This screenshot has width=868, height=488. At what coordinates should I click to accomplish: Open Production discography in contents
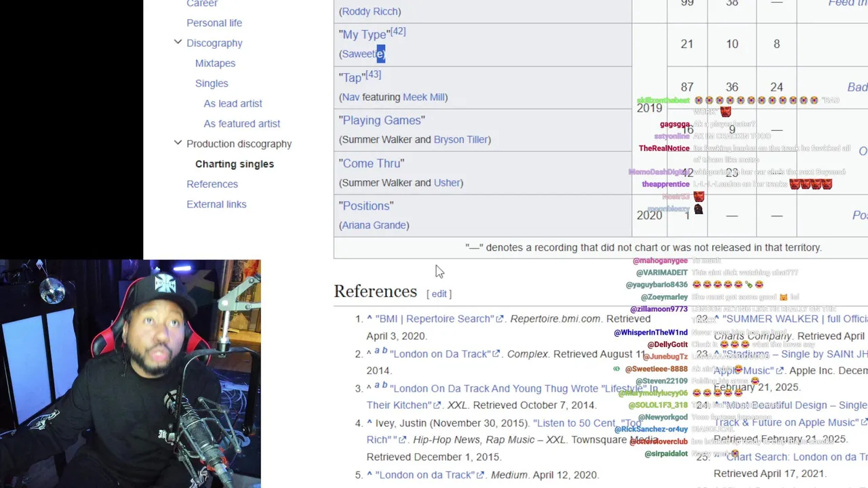239,144
